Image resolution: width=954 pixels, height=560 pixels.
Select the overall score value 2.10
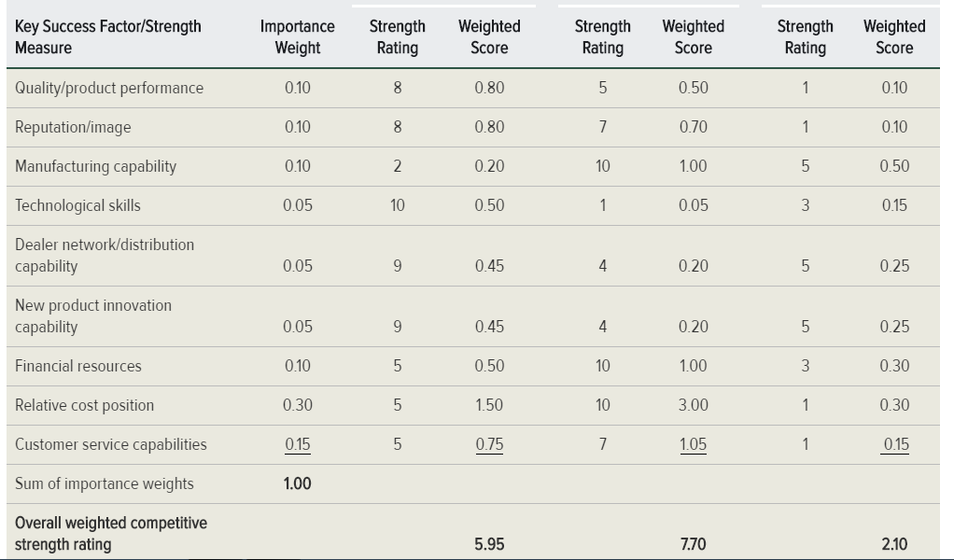(894, 544)
